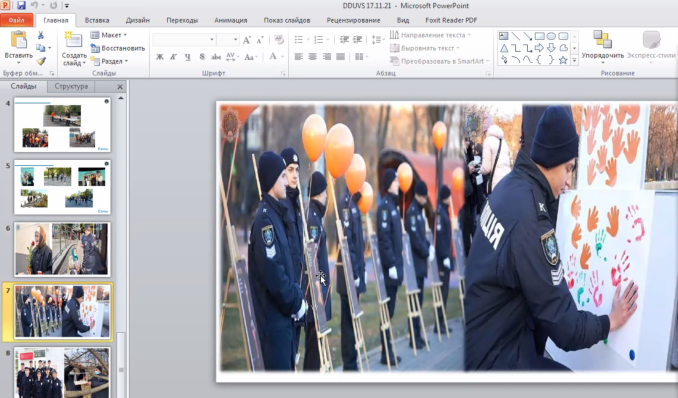Open the Файл tab
This screenshot has height=398, width=678.
tap(17, 20)
